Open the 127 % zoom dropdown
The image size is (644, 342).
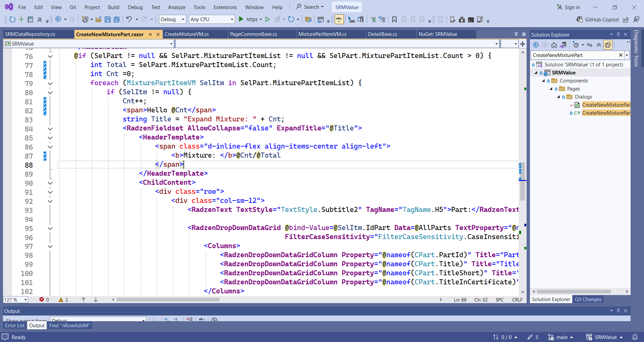[x=15, y=300]
